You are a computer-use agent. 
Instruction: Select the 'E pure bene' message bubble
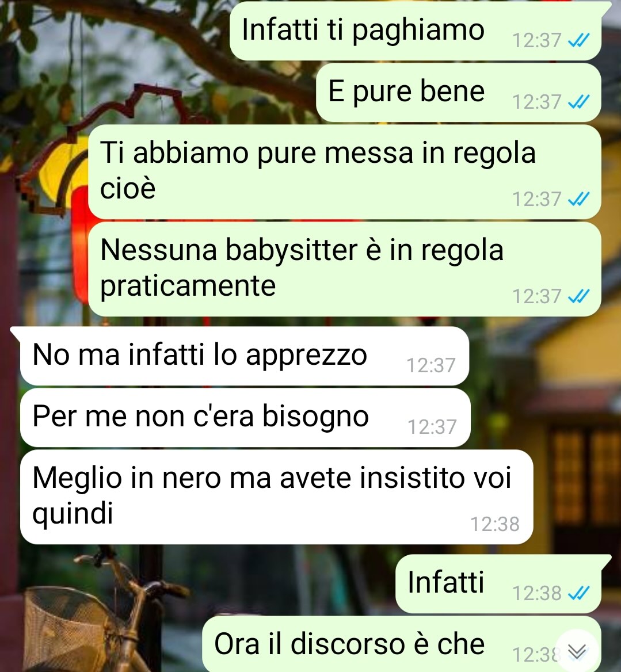tap(459, 93)
